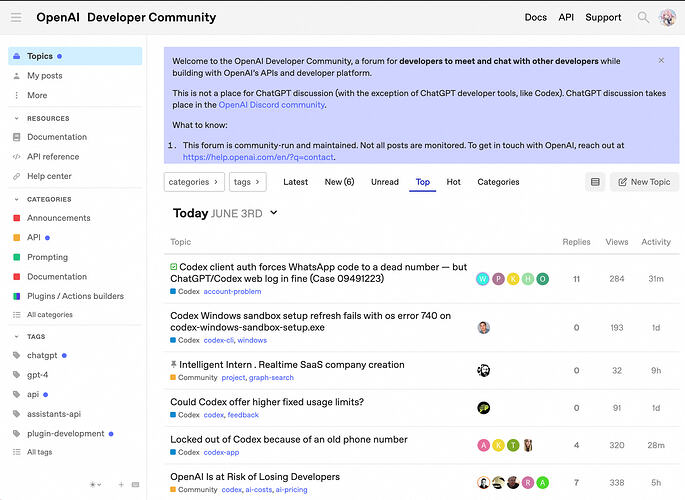Dismiss the welcome banner with X
This screenshot has height=500, width=685.
coord(661,60)
